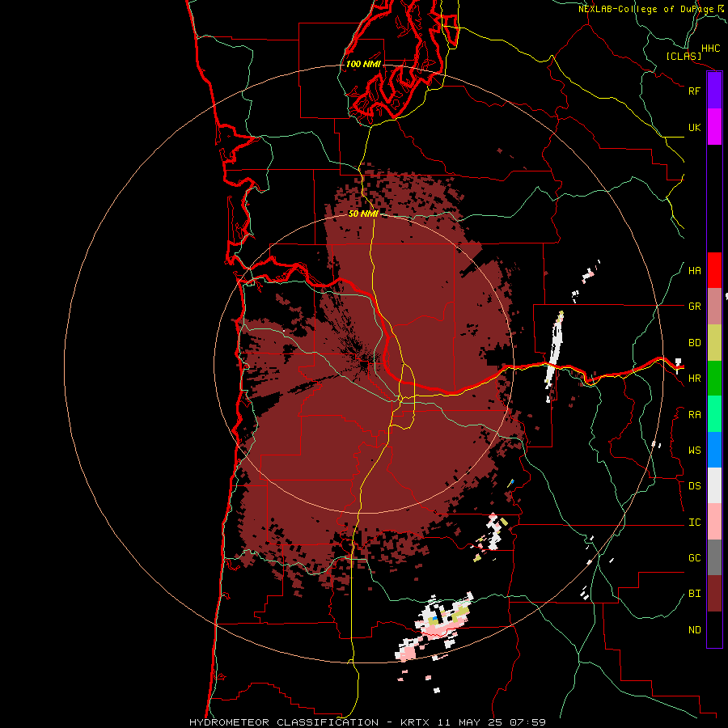
Task: Click the BD legend label
Action: click(695, 343)
